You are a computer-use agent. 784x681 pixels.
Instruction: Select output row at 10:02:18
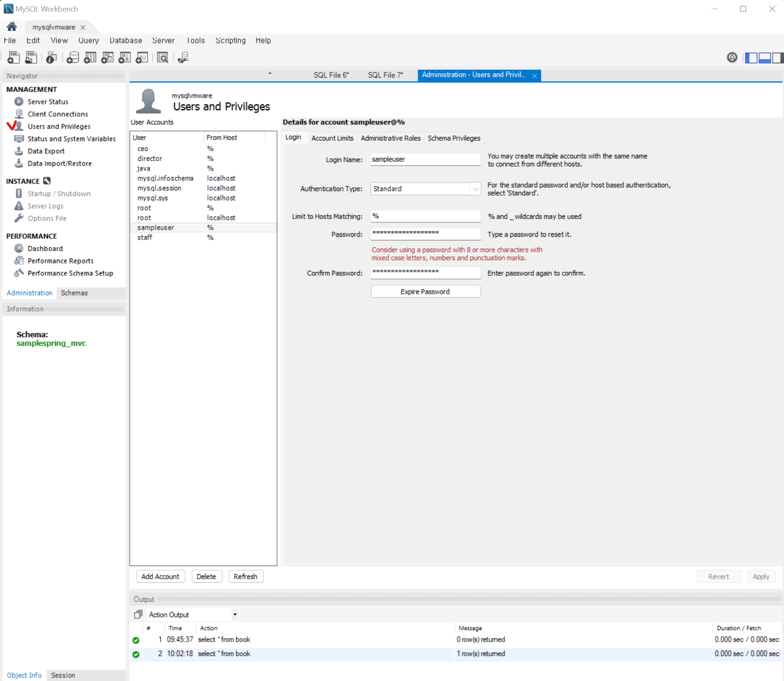456,654
